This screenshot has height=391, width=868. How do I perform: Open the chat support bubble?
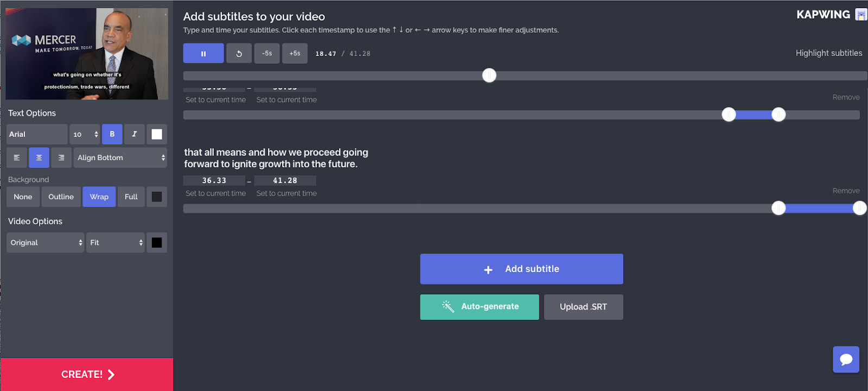tap(846, 360)
